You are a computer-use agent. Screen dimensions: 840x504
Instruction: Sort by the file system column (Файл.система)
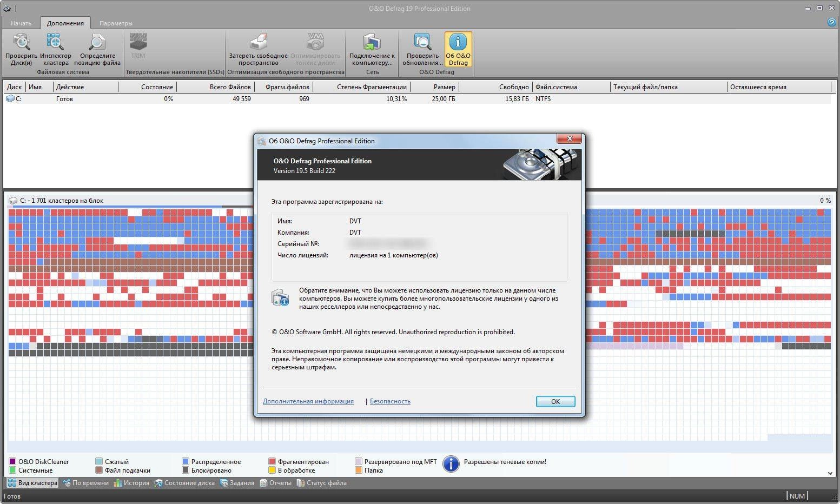(x=571, y=87)
